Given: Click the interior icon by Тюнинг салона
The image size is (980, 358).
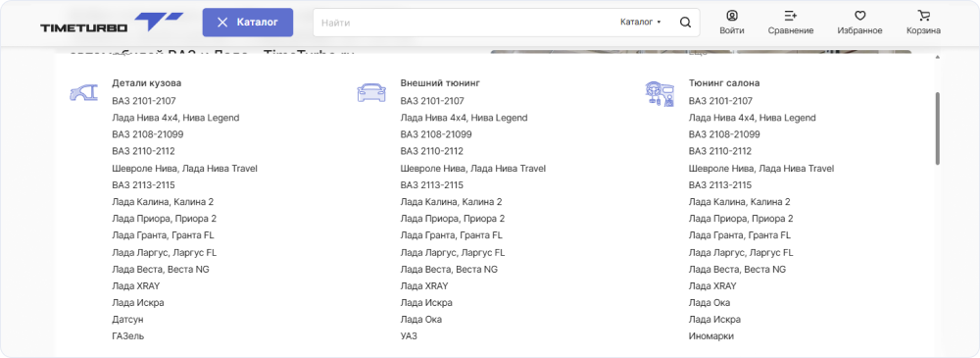Looking at the screenshot, I should point(660,93).
